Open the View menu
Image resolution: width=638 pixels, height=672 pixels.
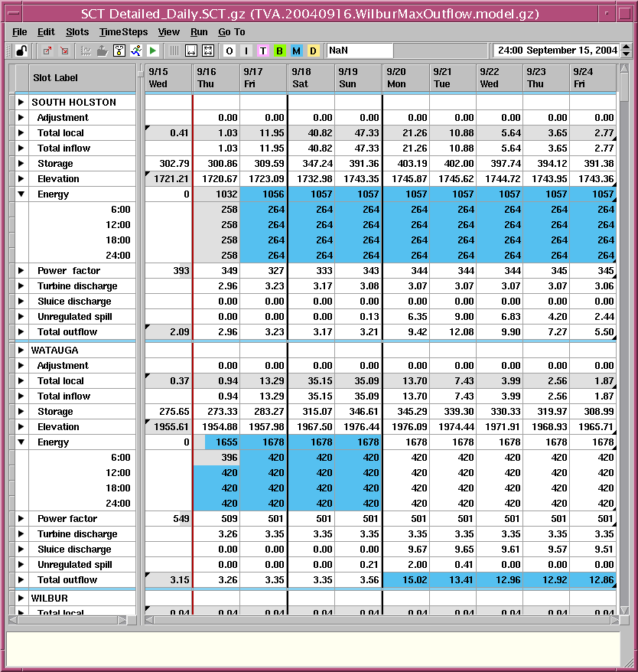pyautogui.click(x=169, y=32)
